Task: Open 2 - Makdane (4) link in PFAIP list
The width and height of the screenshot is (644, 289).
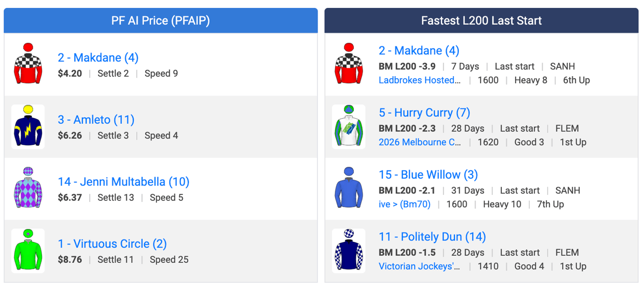Action: 98,58
